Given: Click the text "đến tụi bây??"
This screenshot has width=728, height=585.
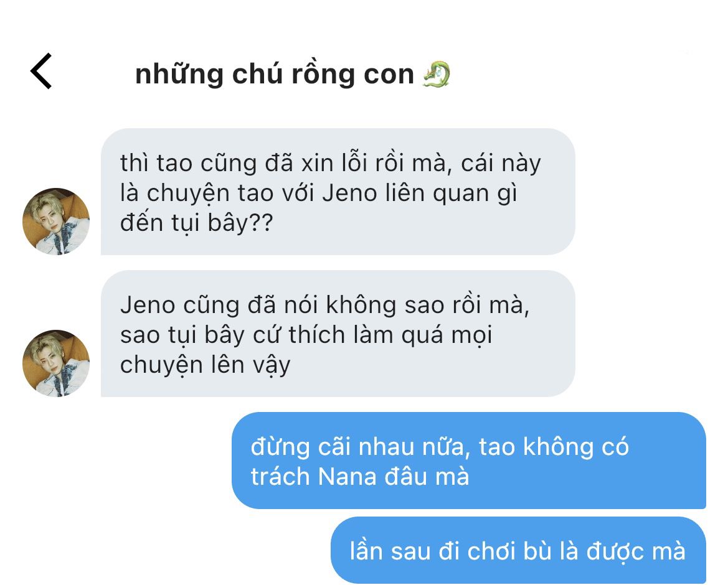Looking at the screenshot, I should click(196, 223).
